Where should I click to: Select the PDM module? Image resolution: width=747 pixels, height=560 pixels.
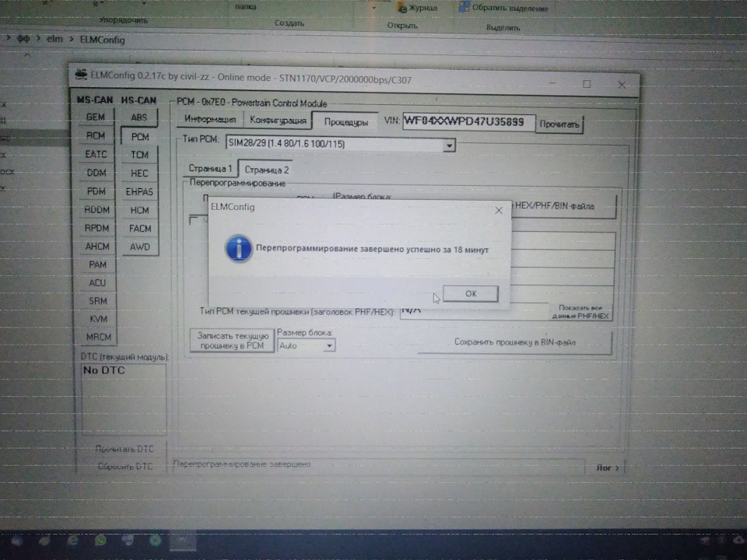tap(96, 191)
